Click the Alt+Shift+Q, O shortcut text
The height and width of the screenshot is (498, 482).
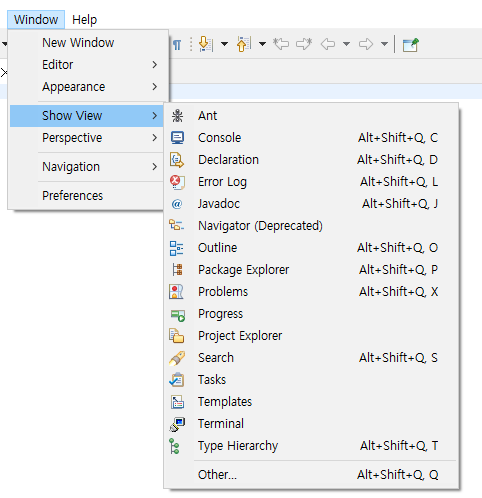coord(398,248)
